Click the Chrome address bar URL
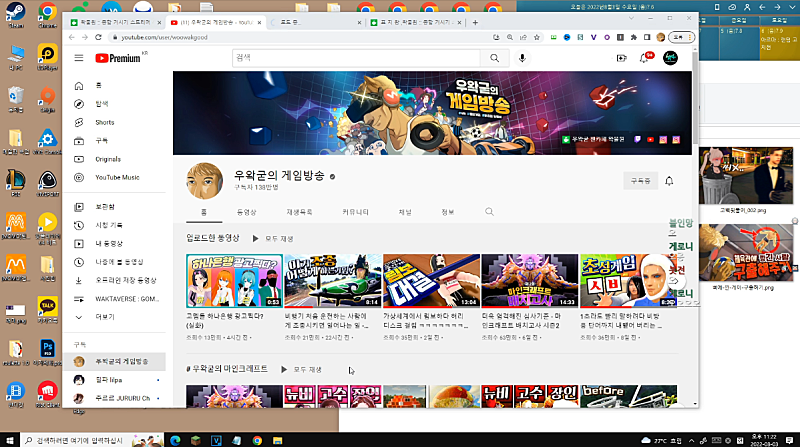This screenshot has height=447, width=800. pos(164,37)
